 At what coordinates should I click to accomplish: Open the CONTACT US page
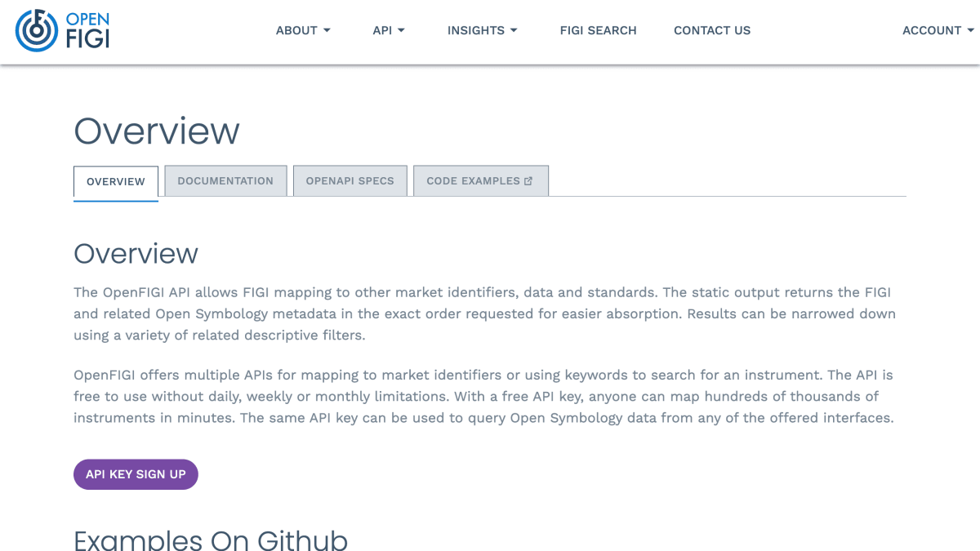pyautogui.click(x=712, y=30)
